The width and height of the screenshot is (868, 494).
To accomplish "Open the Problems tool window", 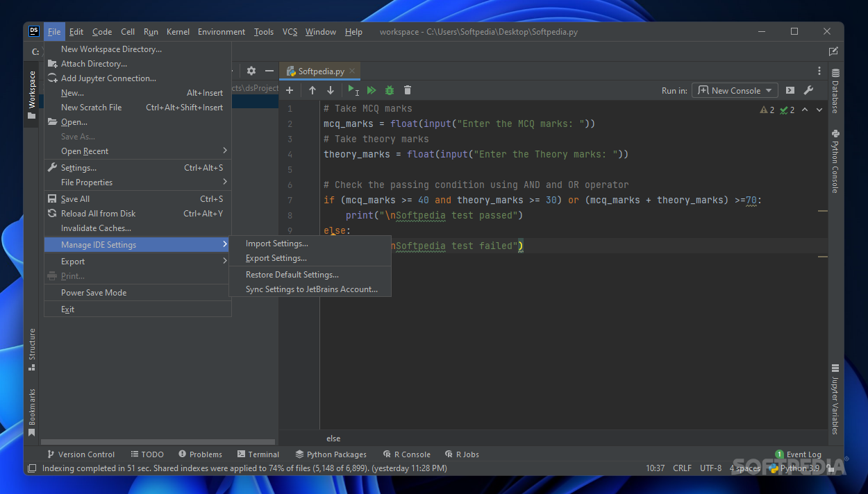I will coord(201,454).
